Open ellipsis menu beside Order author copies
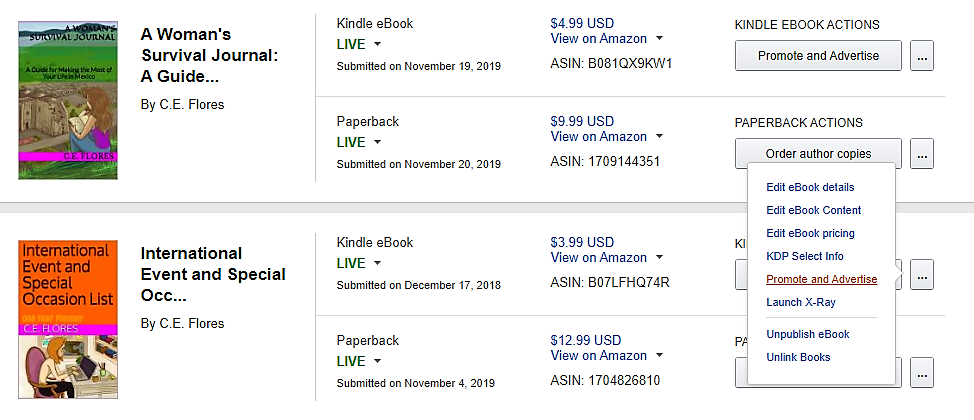Viewport: 974px width, 420px height. pos(921,154)
